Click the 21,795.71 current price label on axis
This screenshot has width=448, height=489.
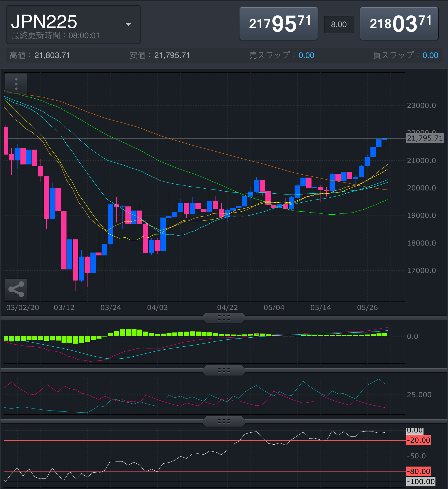point(425,138)
